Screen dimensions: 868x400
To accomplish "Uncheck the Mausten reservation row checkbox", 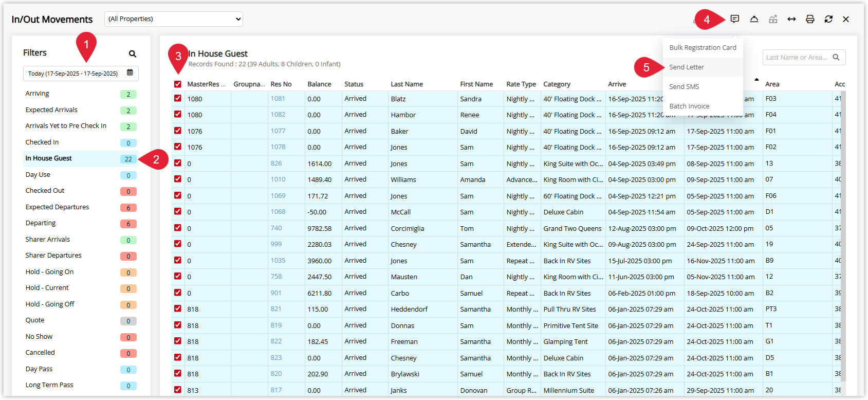I will [178, 276].
